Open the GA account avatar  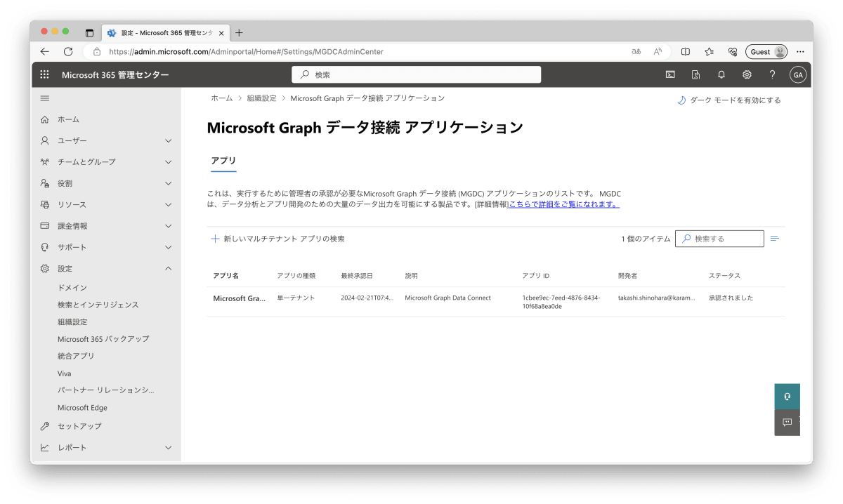tap(797, 75)
